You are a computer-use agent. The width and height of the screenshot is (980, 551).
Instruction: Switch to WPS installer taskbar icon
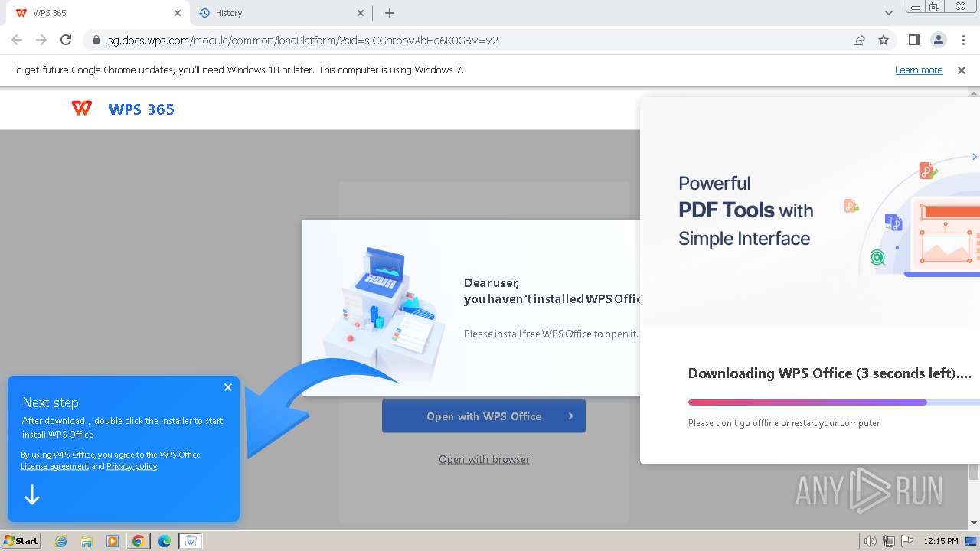coord(191,541)
